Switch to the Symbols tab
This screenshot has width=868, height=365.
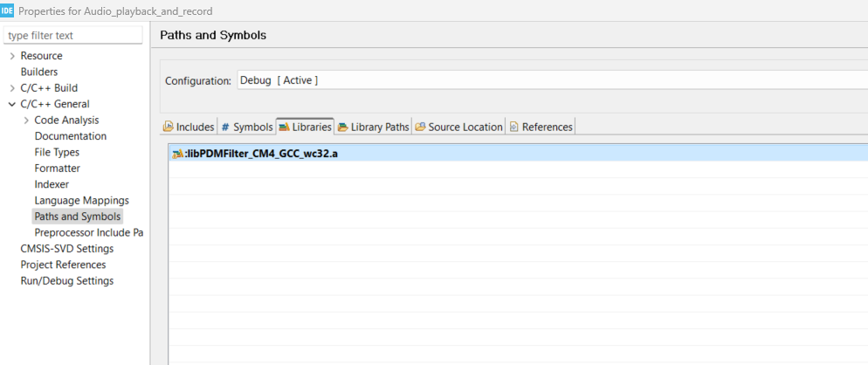click(246, 127)
